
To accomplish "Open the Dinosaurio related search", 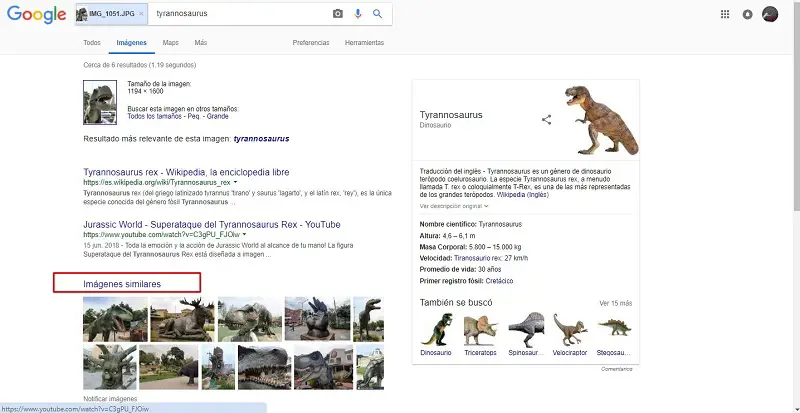I will [x=436, y=334].
